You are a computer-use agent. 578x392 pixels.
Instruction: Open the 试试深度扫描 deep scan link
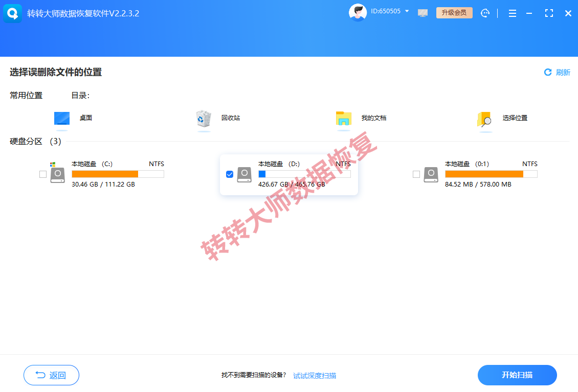click(315, 376)
